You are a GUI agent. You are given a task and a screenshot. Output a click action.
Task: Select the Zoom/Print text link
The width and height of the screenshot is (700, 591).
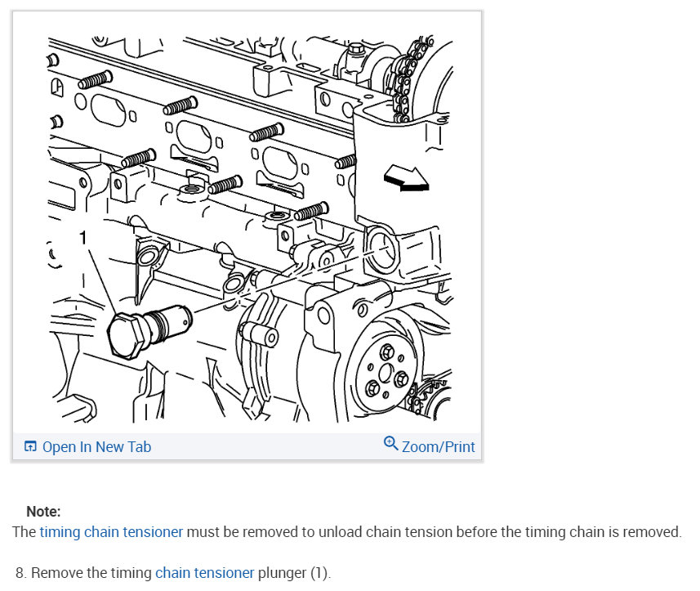439,446
